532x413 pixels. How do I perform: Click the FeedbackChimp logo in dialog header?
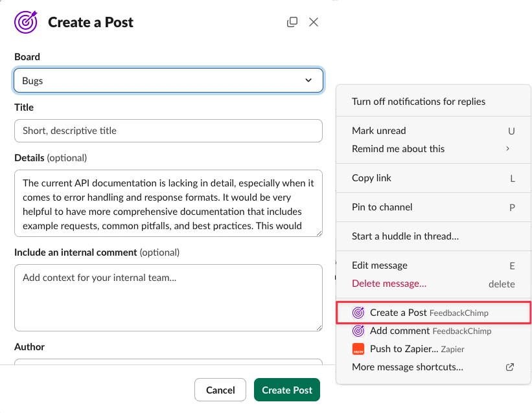26,22
